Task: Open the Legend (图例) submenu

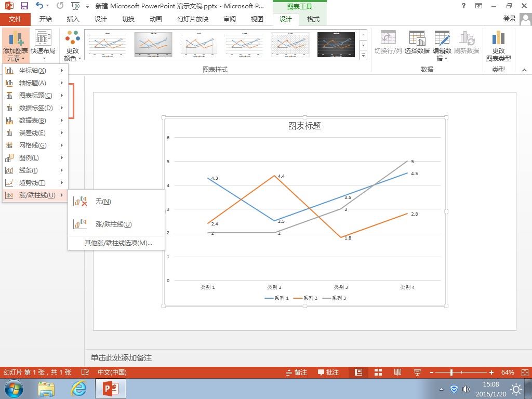Action: tap(35, 158)
